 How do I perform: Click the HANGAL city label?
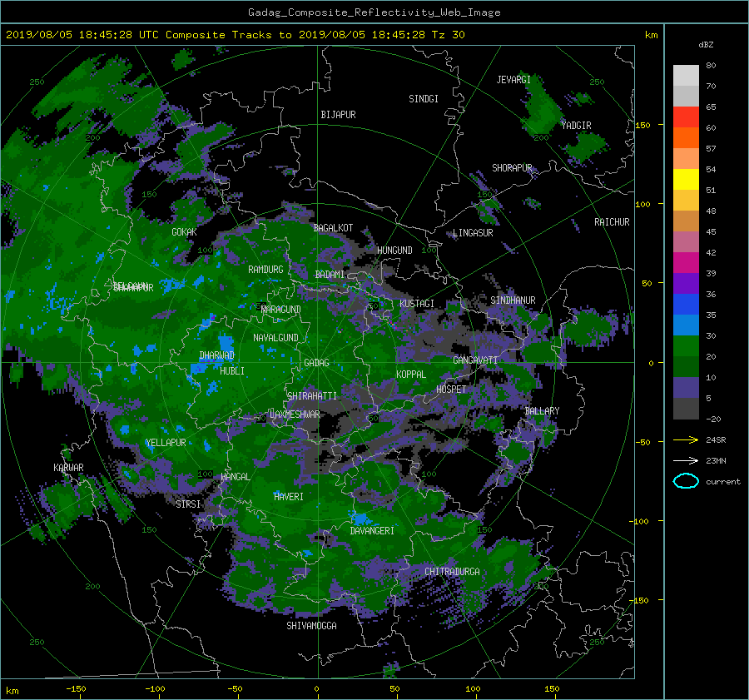pyautogui.click(x=236, y=477)
